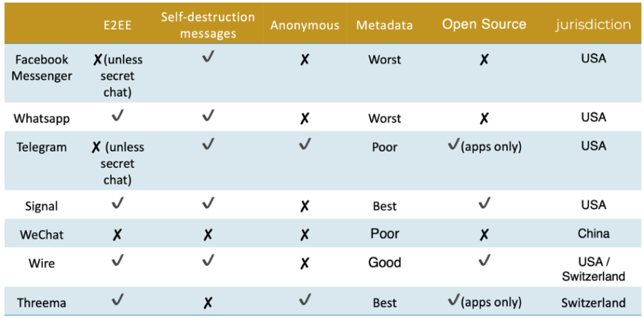This screenshot has width=644, height=318.
Task: Click the X in Threema's Self-destruction messages cell
Action: pyautogui.click(x=208, y=302)
